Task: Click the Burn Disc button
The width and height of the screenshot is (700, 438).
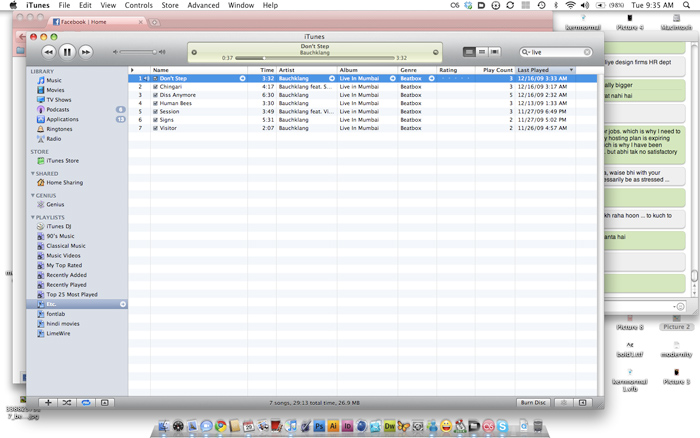Action: [533, 403]
